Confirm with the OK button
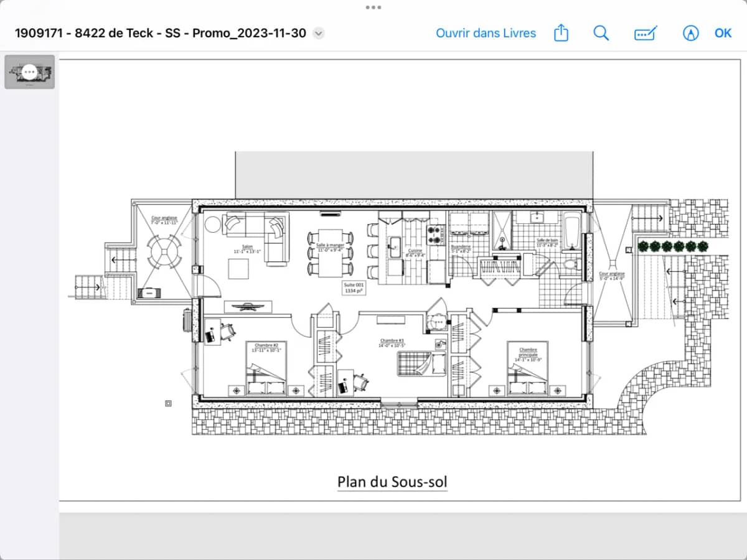This screenshot has height=560, width=747. [723, 33]
